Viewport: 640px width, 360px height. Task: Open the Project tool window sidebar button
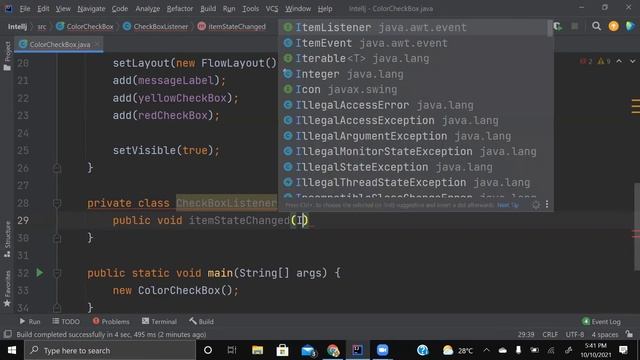coord(7,56)
